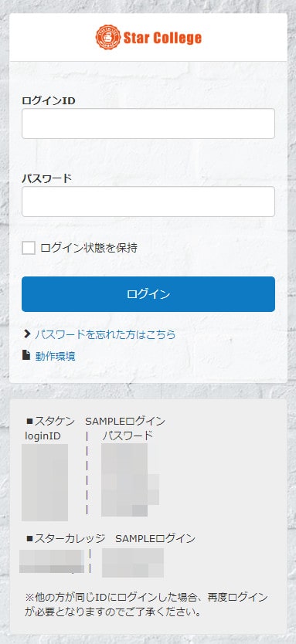Click the chevron icon beside forgot password

pos(27,334)
